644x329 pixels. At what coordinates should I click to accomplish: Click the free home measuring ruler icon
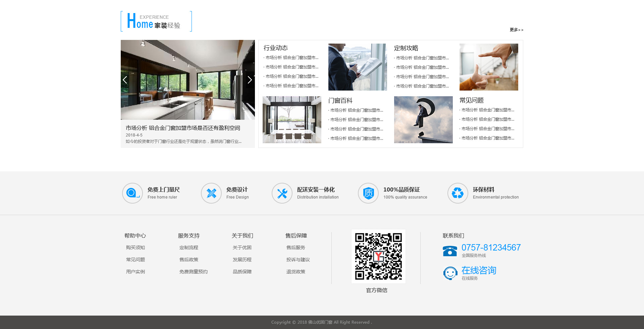click(x=132, y=193)
